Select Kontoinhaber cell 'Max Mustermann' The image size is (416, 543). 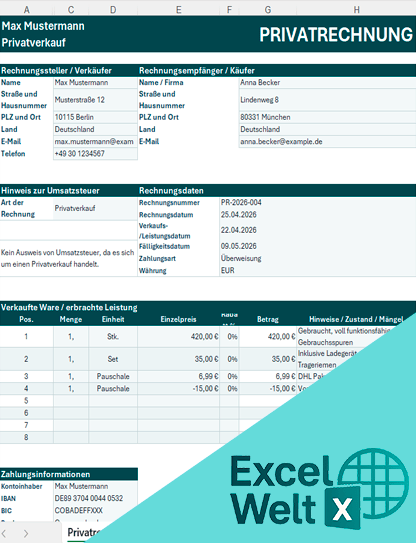tap(95, 486)
